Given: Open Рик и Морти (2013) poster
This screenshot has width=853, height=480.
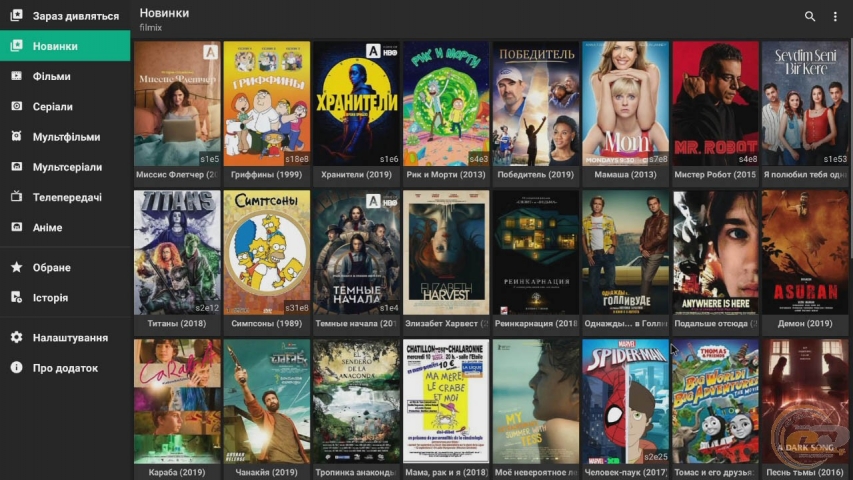Looking at the screenshot, I should point(446,103).
